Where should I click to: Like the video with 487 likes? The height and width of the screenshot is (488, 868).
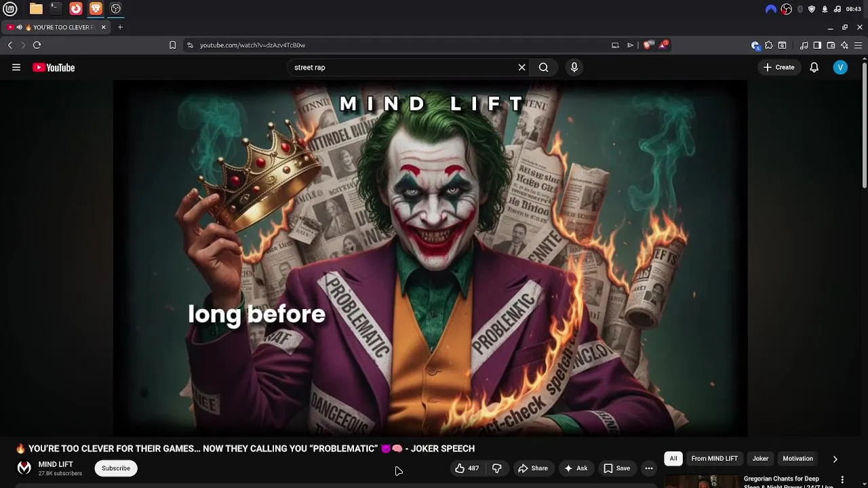point(467,468)
